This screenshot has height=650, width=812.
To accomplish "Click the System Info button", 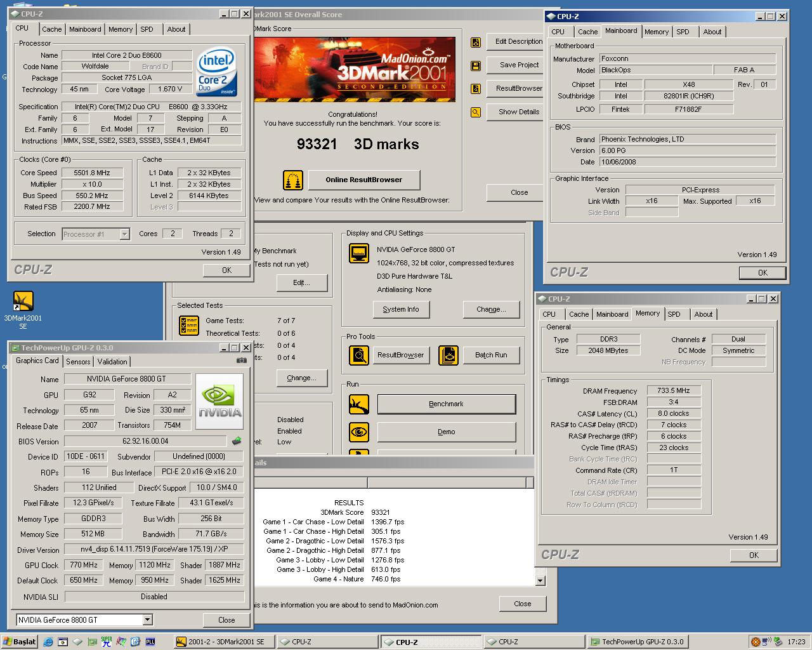I will pyautogui.click(x=401, y=309).
